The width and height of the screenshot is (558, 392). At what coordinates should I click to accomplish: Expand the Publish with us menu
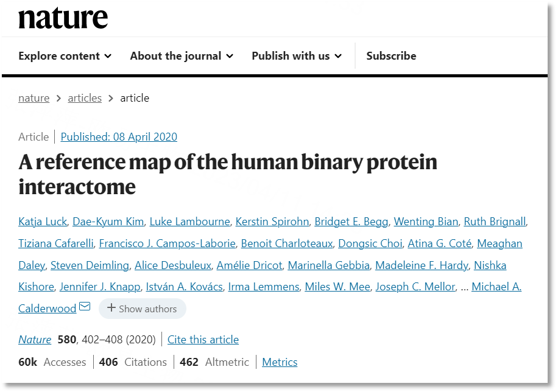tap(297, 56)
